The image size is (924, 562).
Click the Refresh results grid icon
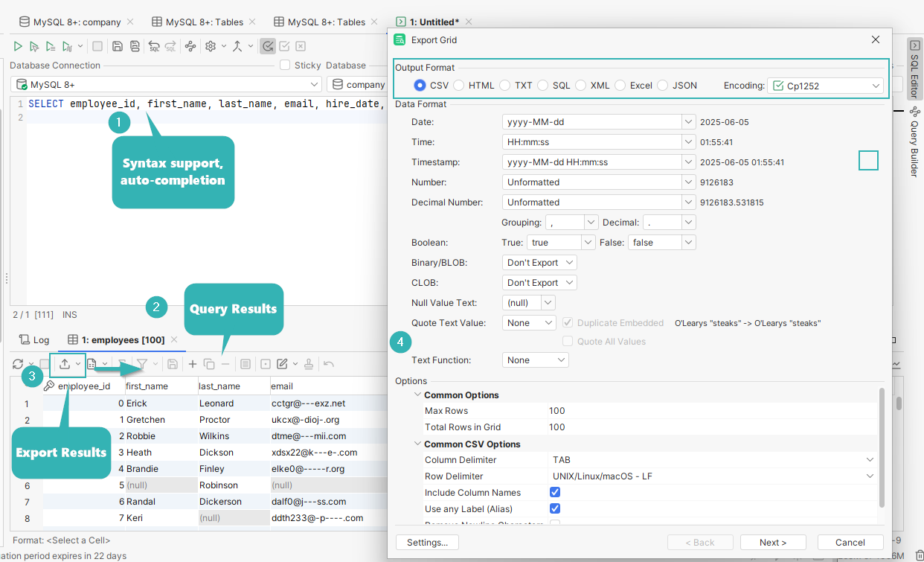[x=18, y=364]
